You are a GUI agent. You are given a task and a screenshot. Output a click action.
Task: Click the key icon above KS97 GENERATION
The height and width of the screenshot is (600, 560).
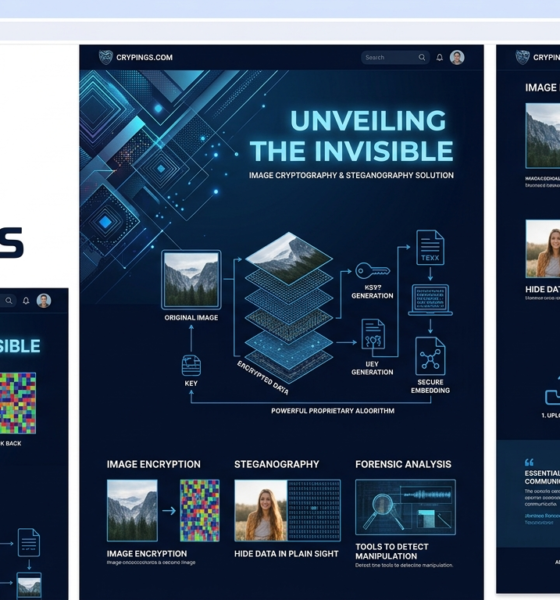372,271
